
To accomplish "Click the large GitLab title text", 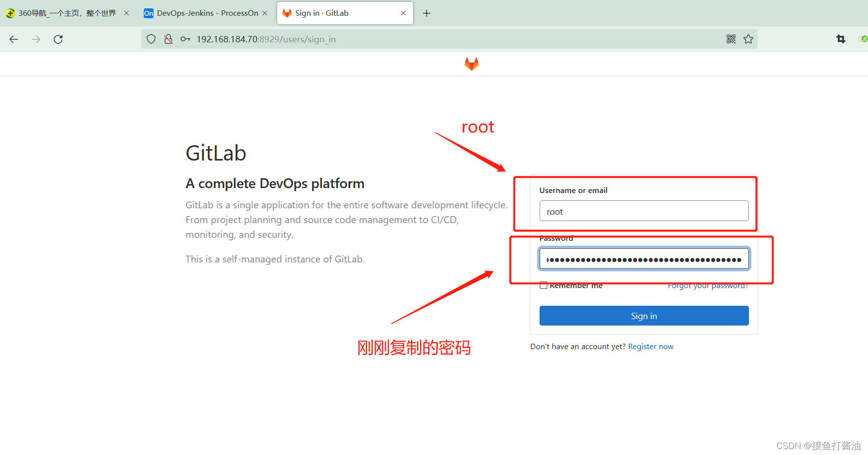I will coord(216,153).
